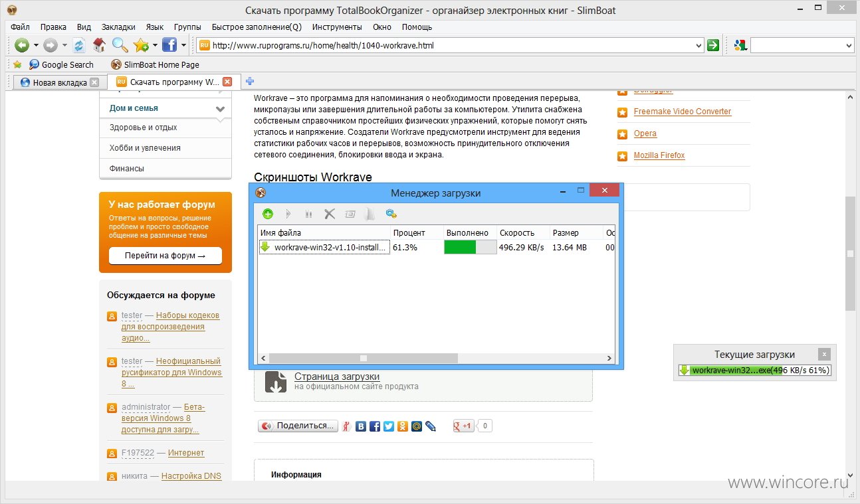Screen dimensions: 860x504
Task: Remove download with the X icon
Action: tap(329, 214)
